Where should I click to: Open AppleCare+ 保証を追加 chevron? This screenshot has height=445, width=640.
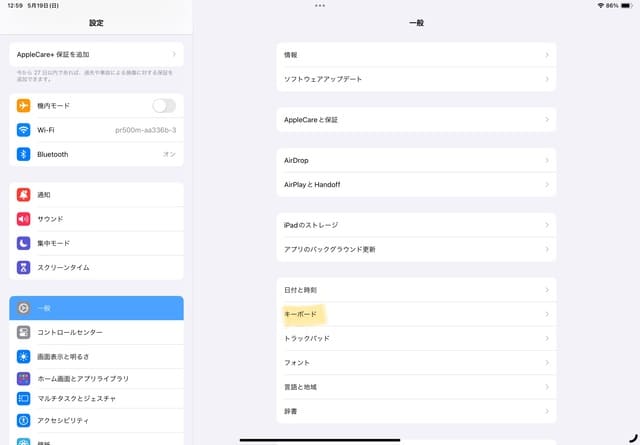click(x=174, y=54)
